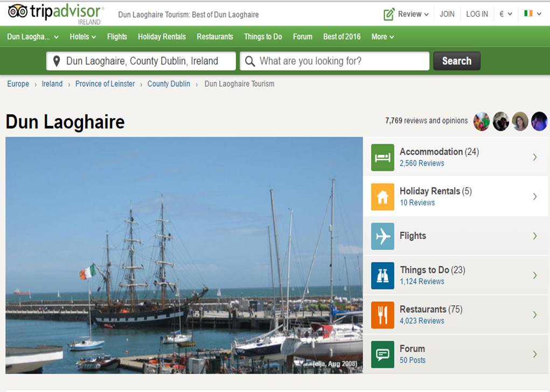The image size is (550, 392).
Task: Click the Things to Do binoculars icon
Action: [x=382, y=276]
